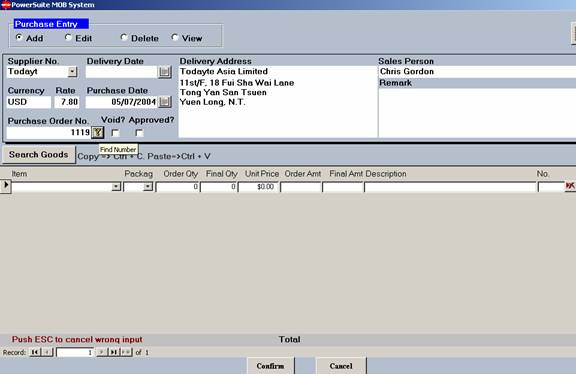This screenshot has width=576, height=374.
Task: Click the No. input cell
Action: 551,187
